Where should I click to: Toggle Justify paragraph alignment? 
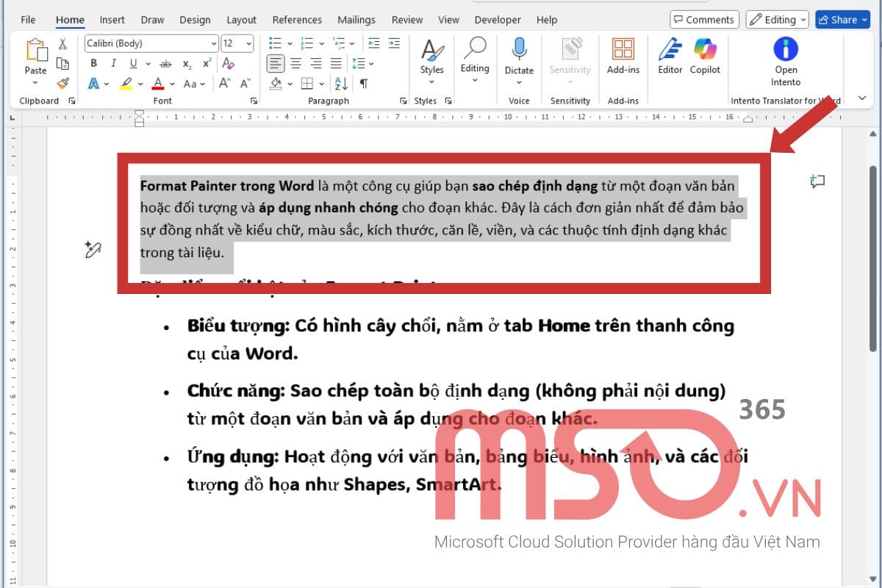[x=336, y=64]
